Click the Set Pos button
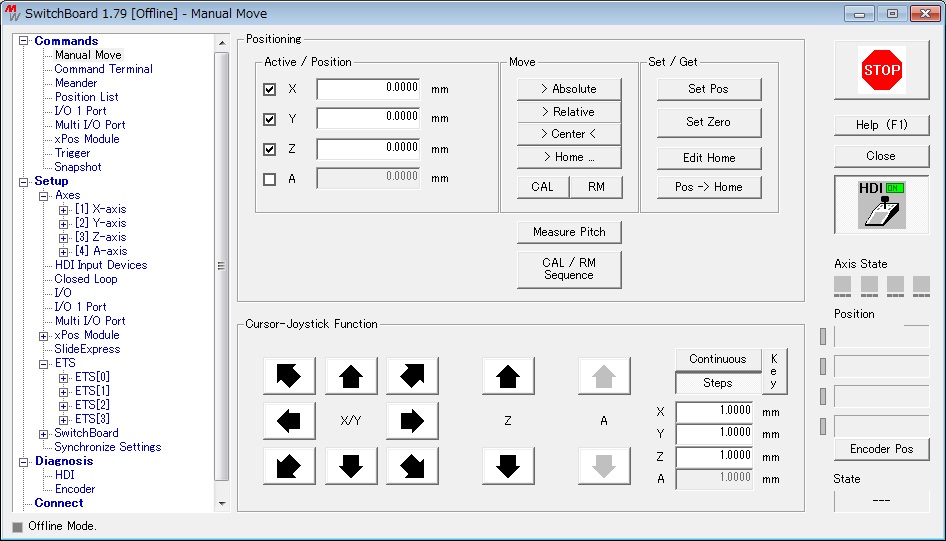This screenshot has height=541, width=946. click(709, 89)
